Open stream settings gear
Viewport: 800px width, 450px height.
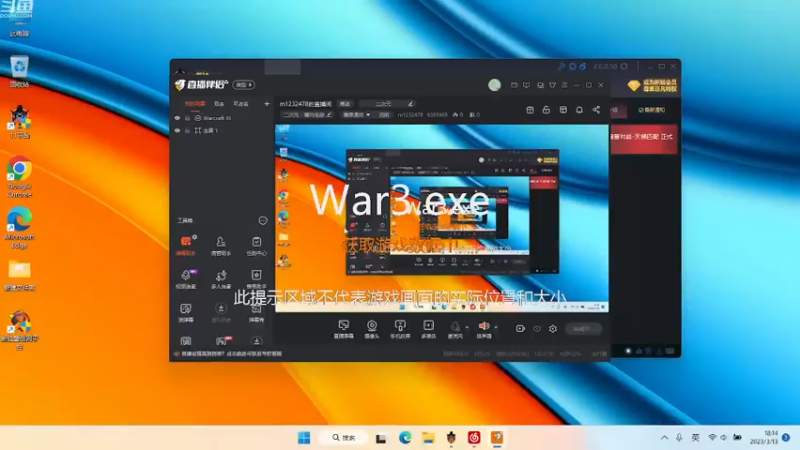click(553, 329)
